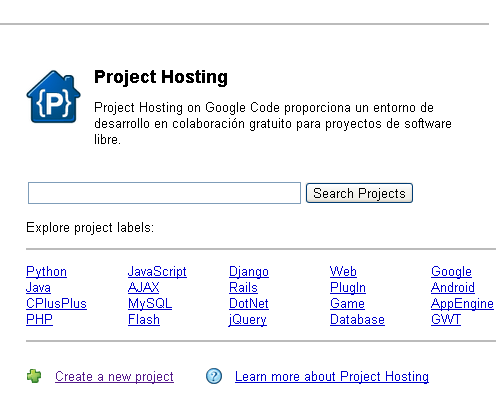This screenshot has width=501, height=408.
Task: Browse projects labeled Flash
Action: (144, 319)
